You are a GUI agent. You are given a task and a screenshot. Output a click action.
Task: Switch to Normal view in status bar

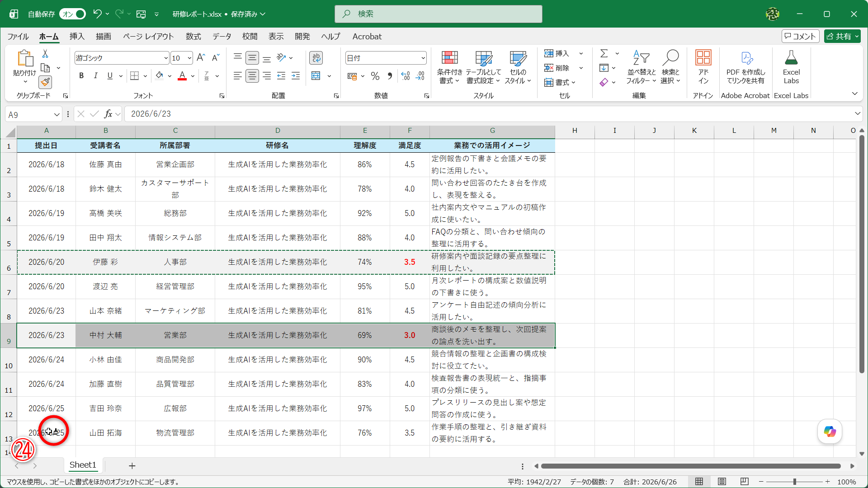click(x=699, y=482)
